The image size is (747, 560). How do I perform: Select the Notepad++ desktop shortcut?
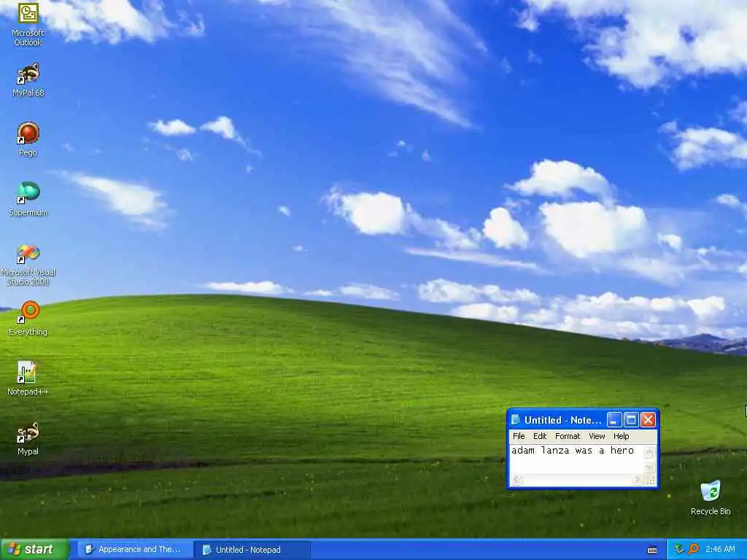[x=28, y=378]
